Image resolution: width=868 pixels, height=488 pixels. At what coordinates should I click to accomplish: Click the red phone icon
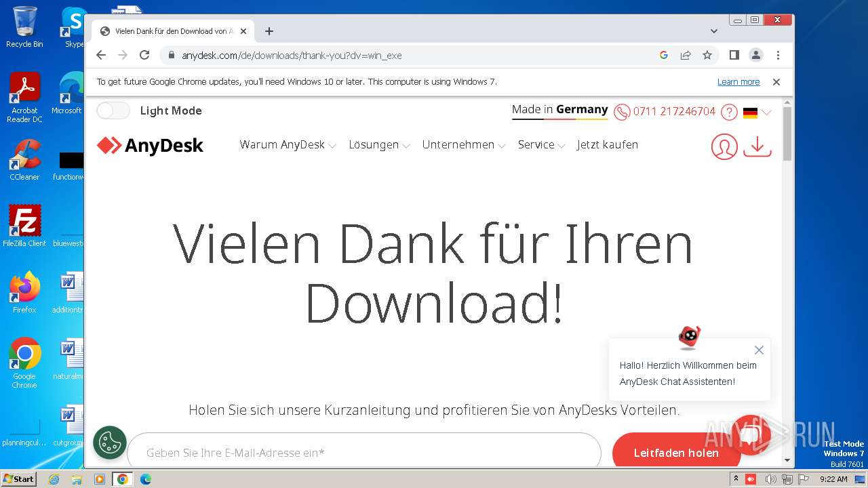(622, 112)
